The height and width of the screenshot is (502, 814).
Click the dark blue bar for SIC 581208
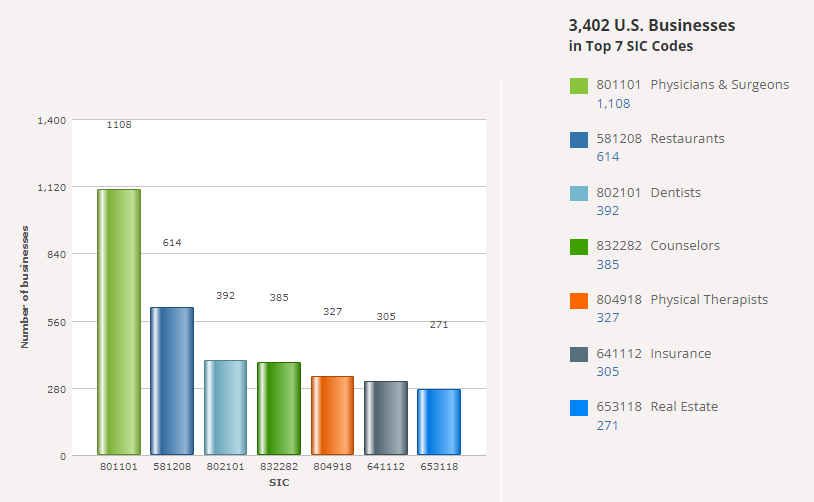tap(172, 381)
